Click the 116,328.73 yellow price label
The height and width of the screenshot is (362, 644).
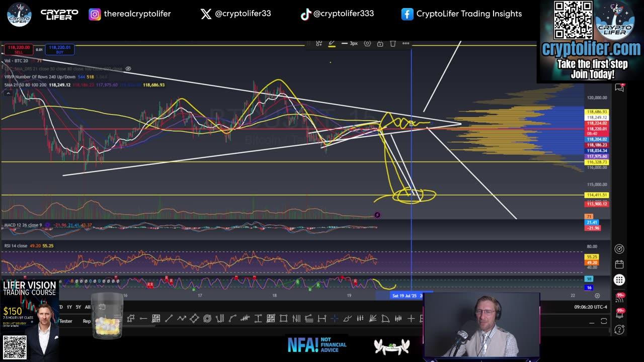pos(597,162)
